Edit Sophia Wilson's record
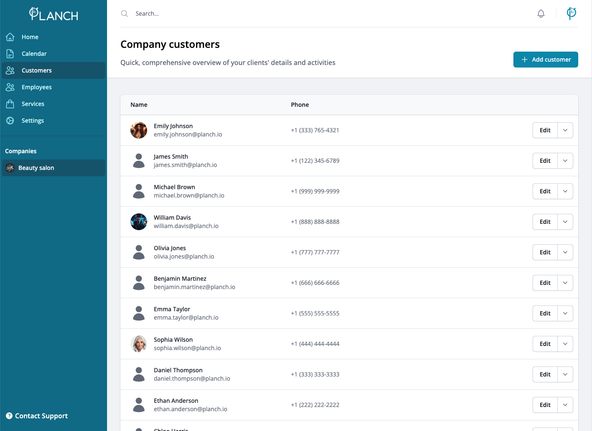Screen dimensions: 592x431 [545, 344]
